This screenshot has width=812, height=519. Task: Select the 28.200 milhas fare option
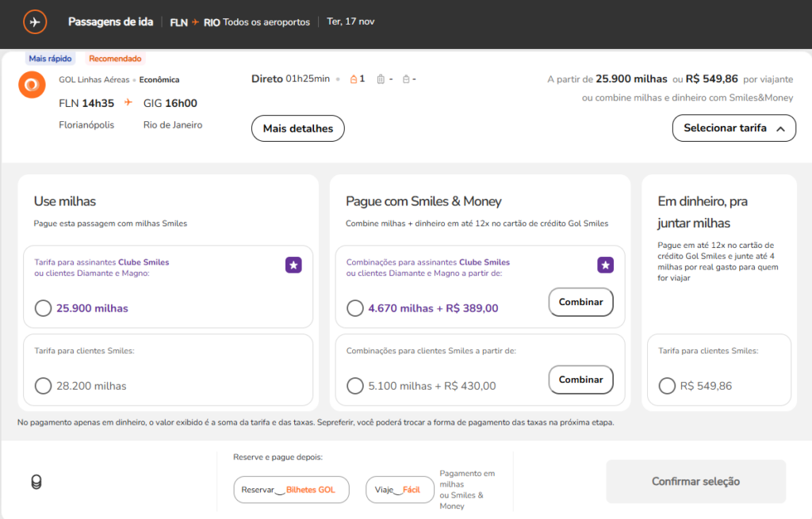click(43, 386)
